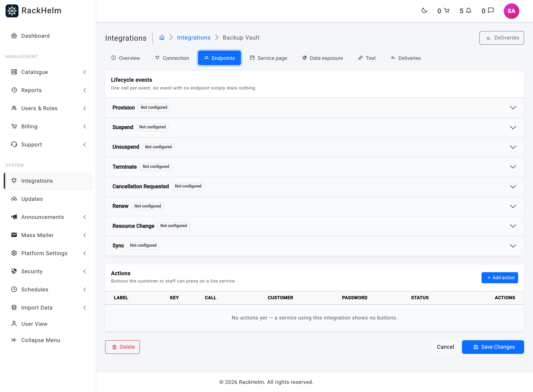Click the Security shield icon in sidebar
The image size is (533, 392).
[14, 271]
